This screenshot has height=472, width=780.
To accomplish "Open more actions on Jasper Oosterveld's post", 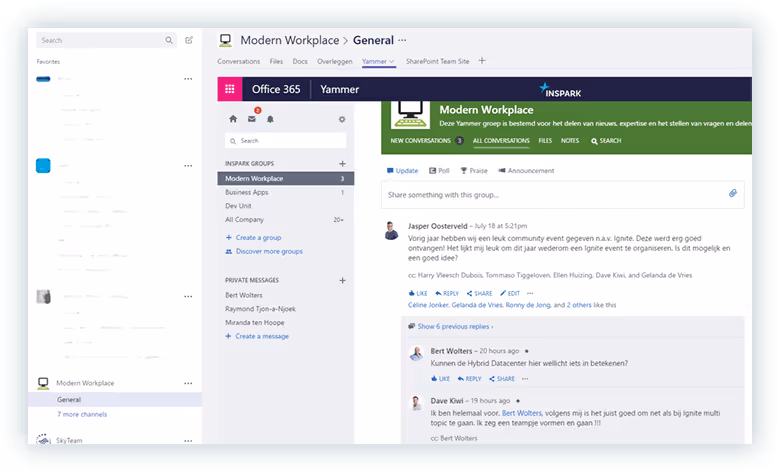I will point(530,293).
